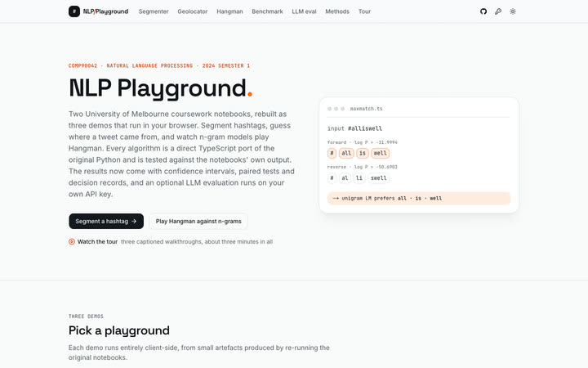Switch to the Benchmark page
588x368 pixels.
tap(267, 11)
